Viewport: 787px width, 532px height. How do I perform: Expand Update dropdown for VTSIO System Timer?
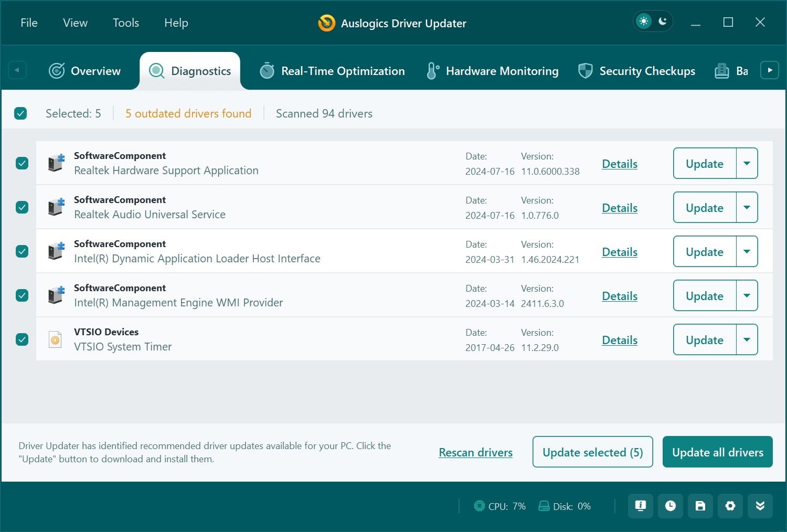click(747, 339)
